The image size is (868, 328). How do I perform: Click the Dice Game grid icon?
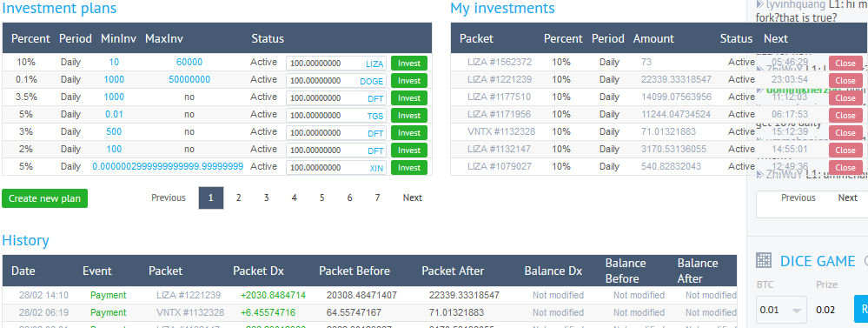click(x=764, y=260)
